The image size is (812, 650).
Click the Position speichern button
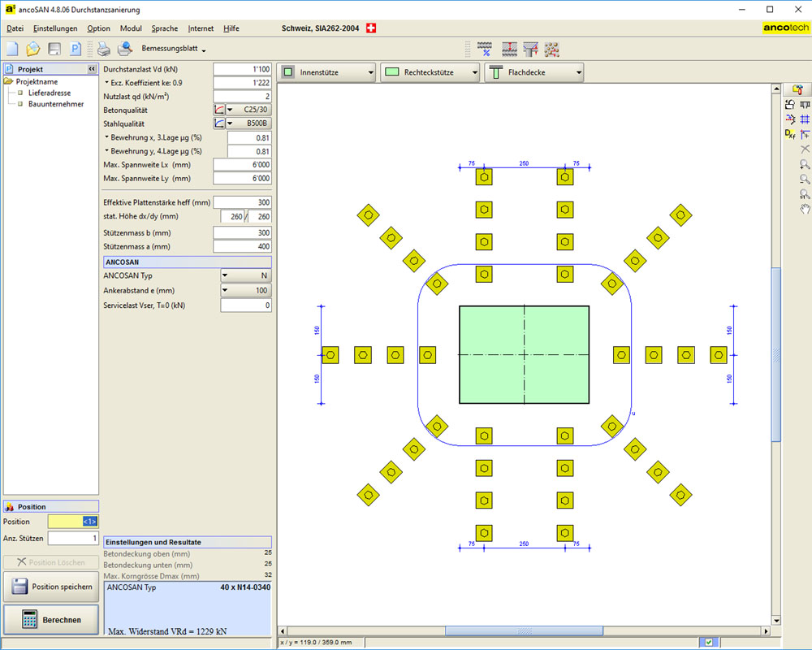coord(50,587)
